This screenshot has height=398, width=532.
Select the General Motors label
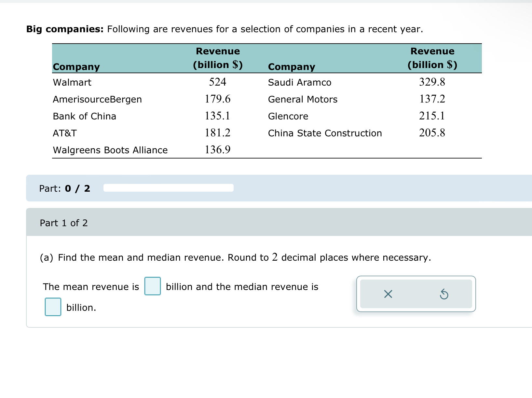pos(303,99)
